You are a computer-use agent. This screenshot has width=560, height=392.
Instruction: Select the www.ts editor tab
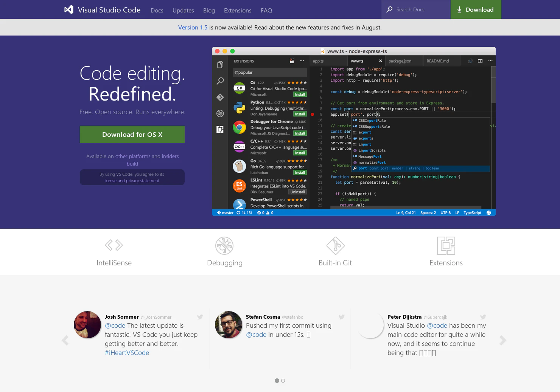[357, 61]
